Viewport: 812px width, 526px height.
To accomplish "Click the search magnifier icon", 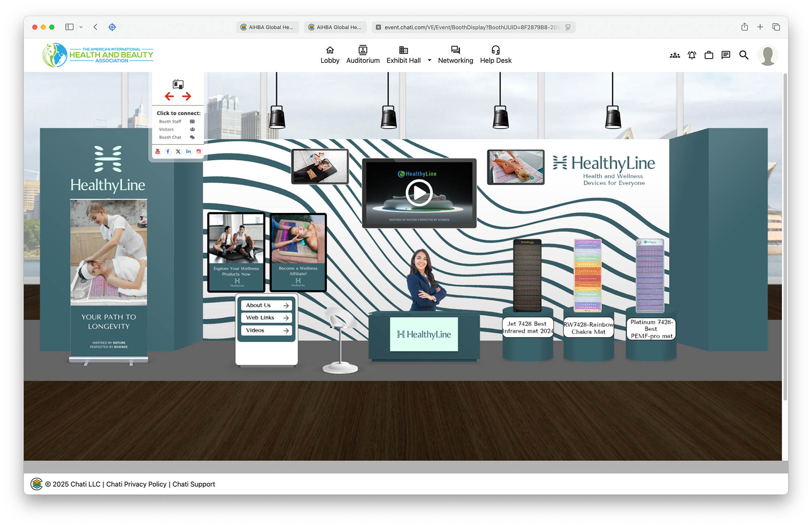I will pyautogui.click(x=743, y=55).
